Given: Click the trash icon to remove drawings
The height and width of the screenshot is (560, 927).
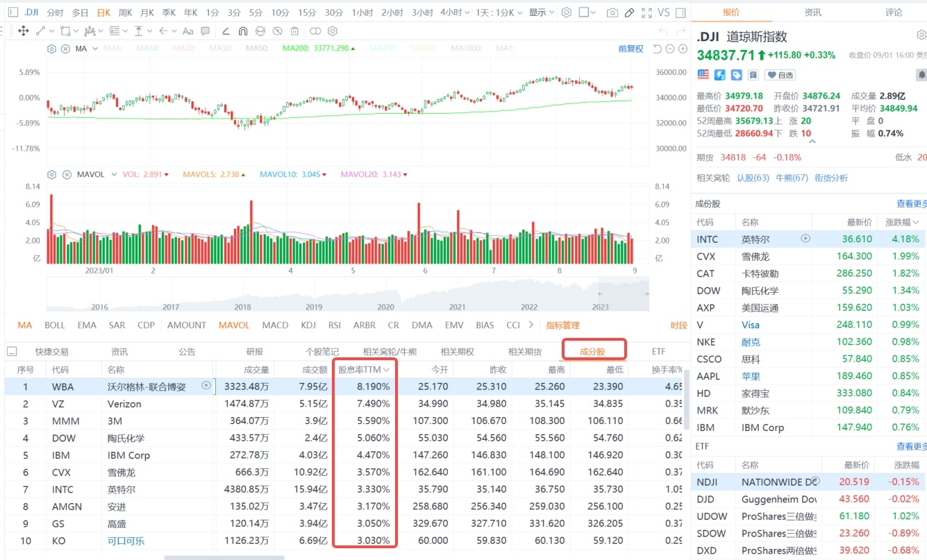Looking at the screenshot, I should click(294, 31).
